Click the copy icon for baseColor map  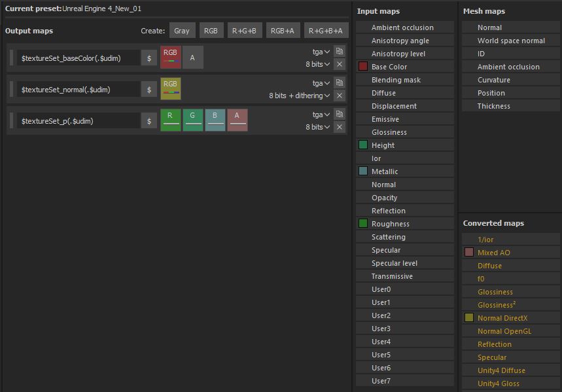coord(340,51)
